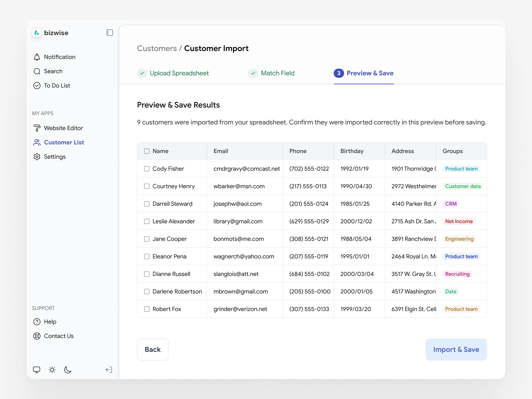Click the Back button
The image size is (532, 399).
(x=153, y=349)
